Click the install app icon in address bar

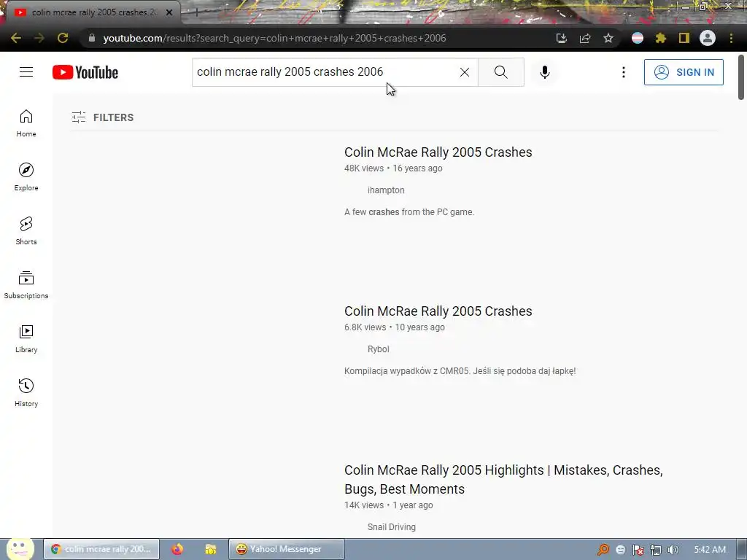(561, 38)
